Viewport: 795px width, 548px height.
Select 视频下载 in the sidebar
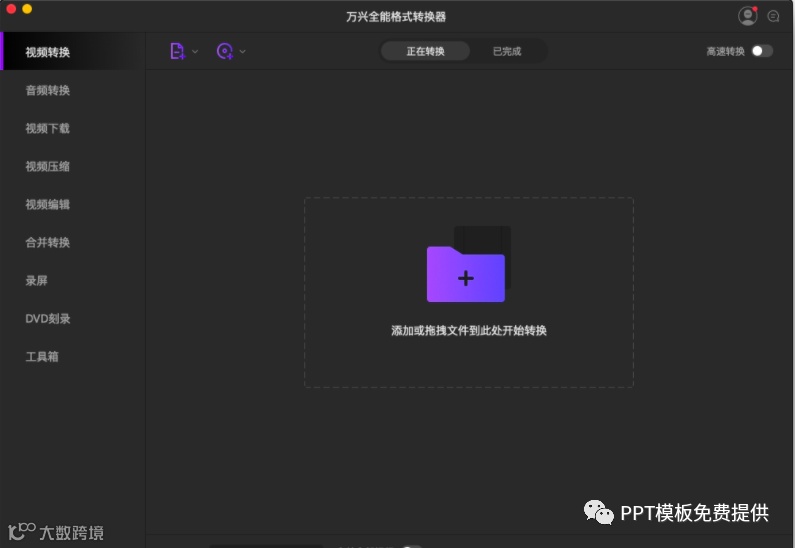pos(48,128)
